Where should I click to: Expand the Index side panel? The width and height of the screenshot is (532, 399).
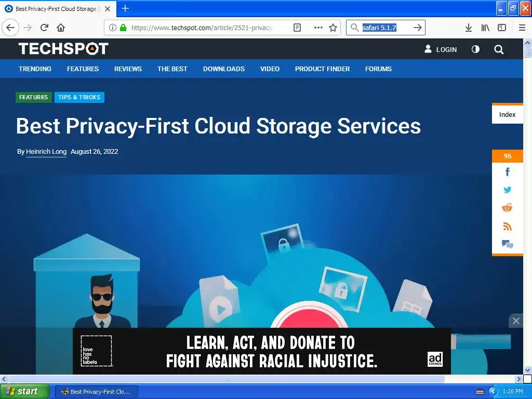(x=507, y=114)
